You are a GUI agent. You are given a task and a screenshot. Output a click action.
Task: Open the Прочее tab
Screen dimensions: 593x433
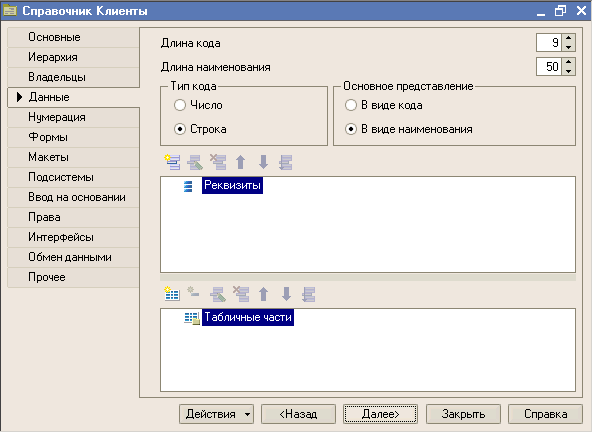coord(73,277)
